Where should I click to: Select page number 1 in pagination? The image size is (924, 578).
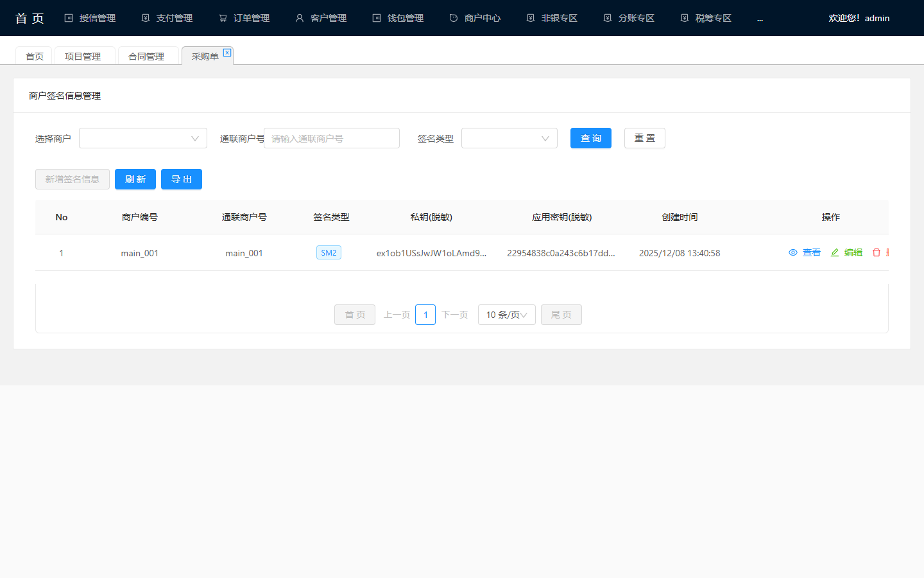tap(425, 315)
